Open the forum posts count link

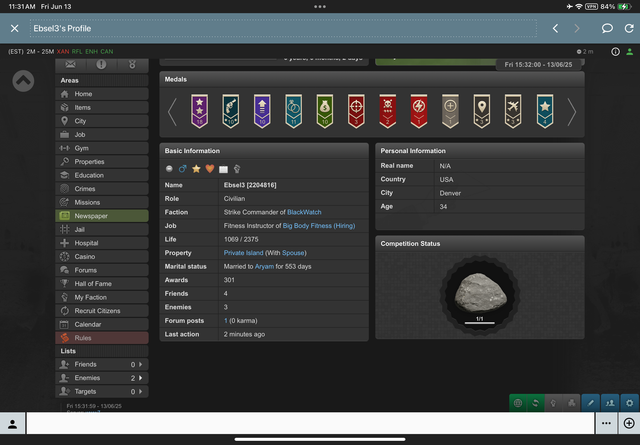click(225, 320)
